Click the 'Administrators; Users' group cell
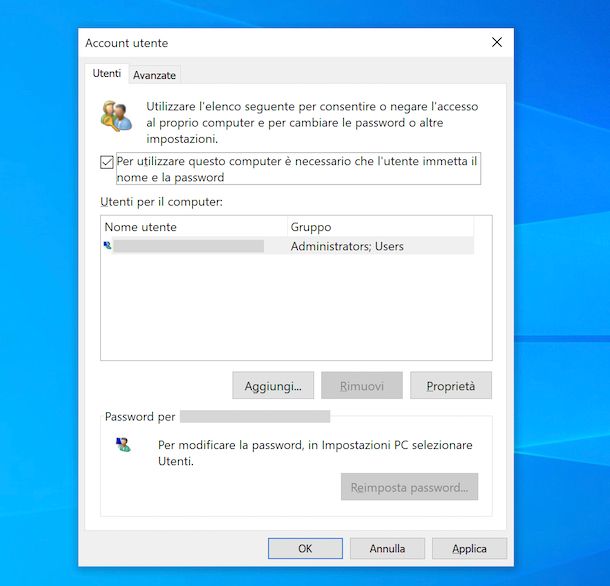 tap(347, 246)
